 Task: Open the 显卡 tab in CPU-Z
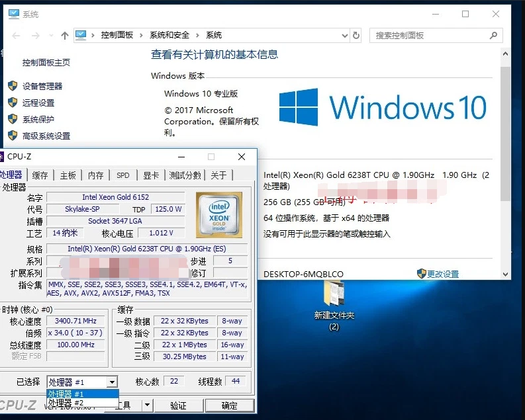152,175
